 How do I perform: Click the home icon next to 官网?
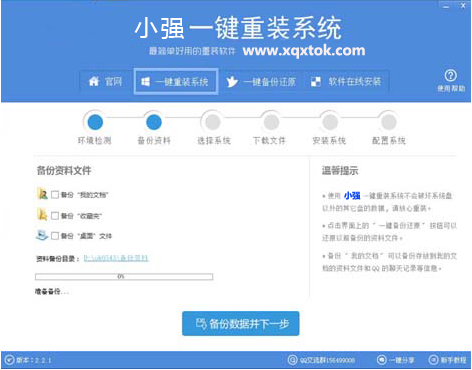(x=94, y=81)
